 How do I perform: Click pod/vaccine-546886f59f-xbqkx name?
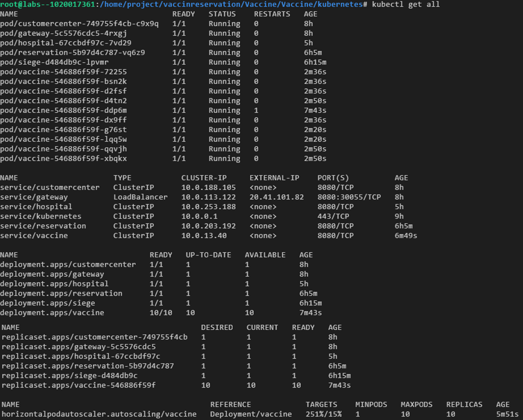(63, 159)
